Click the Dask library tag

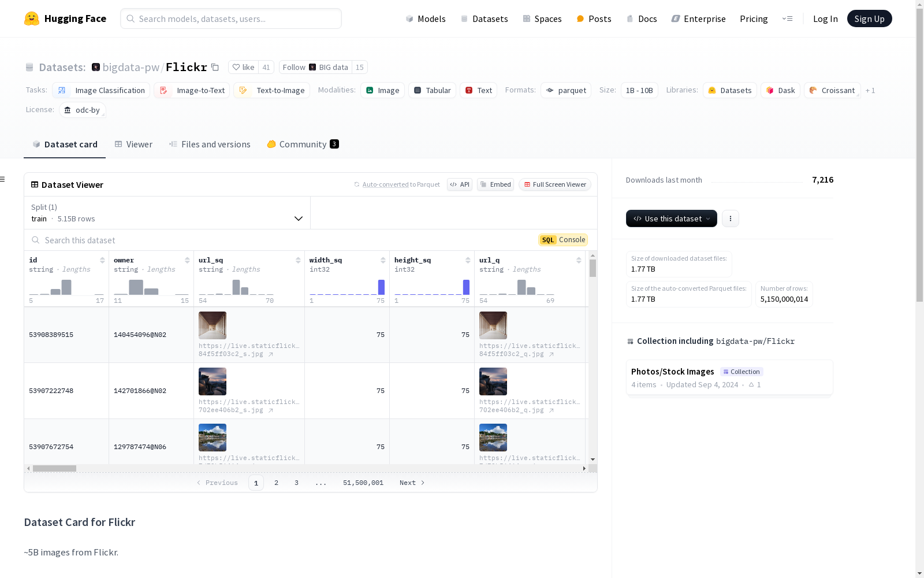(780, 90)
